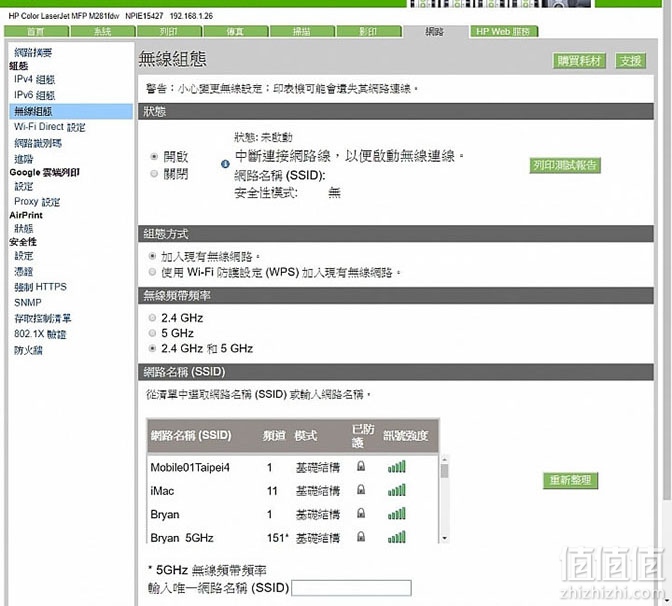Select the 開啟 wireless radio button
Screen dimensions: 672x606
click(154, 156)
